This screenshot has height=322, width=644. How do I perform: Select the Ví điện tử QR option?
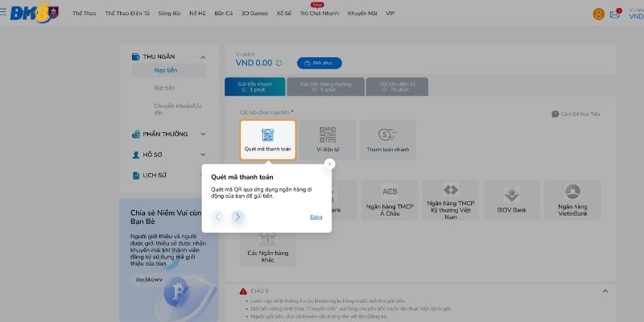click(x=328, y=140)
